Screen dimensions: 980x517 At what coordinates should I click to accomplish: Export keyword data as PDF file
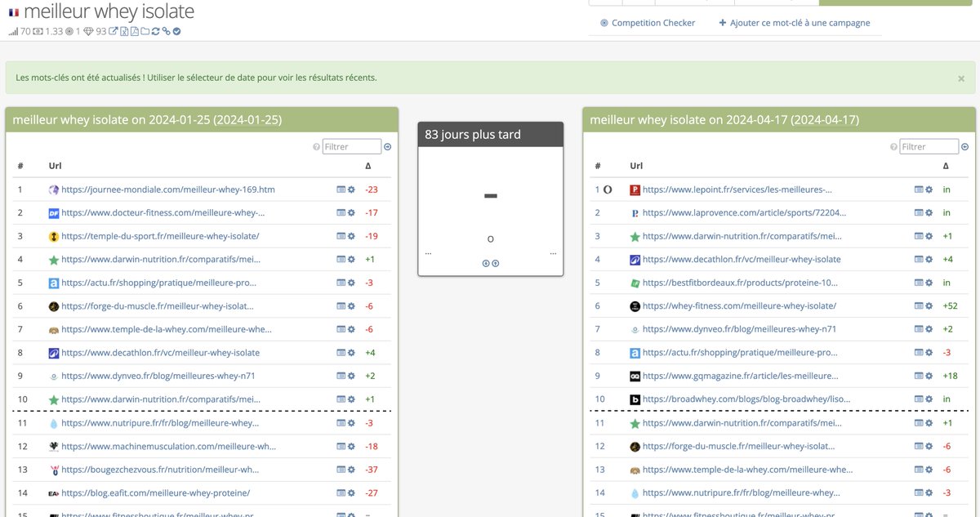tap(135, 32)
